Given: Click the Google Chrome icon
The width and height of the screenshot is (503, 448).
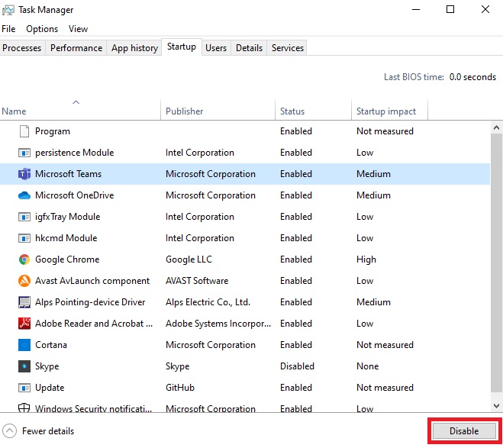Looking at the screenshot, I should coord(24,259).
